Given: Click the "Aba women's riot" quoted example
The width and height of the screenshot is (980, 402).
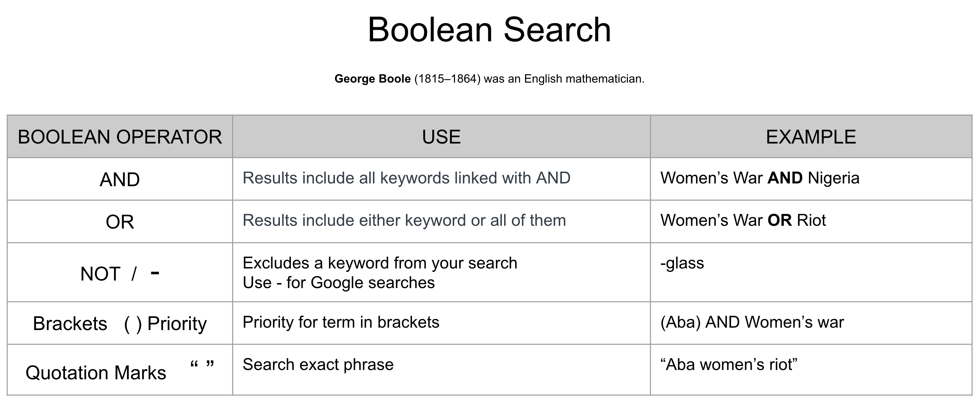Looking at the screenshot, I should click(x=729, y=365).
